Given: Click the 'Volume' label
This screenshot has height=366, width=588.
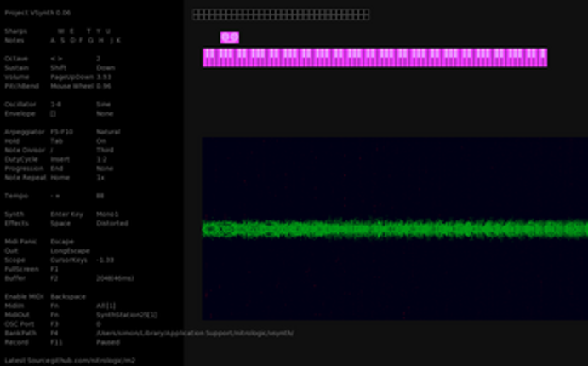Looking at the screenshot, I should point(16,77).
